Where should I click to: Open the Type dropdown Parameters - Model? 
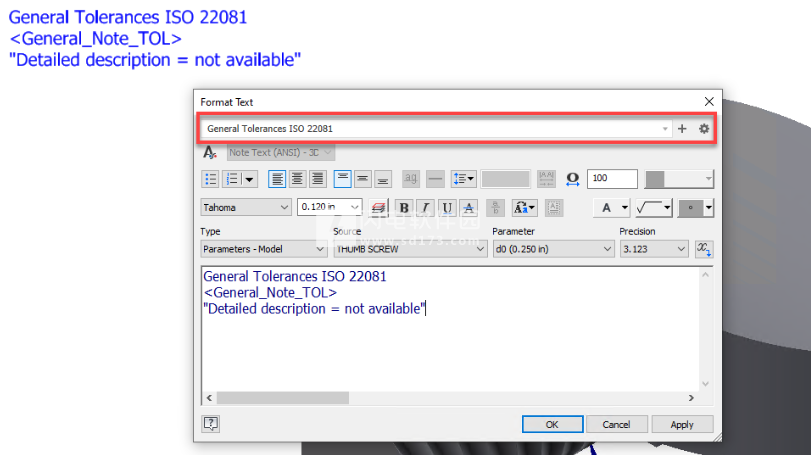263,249
